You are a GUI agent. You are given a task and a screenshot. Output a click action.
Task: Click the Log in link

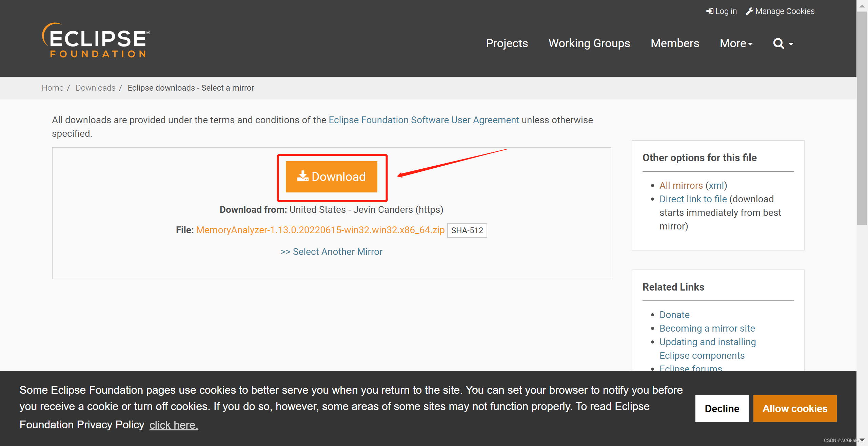(x=722, y=11)
